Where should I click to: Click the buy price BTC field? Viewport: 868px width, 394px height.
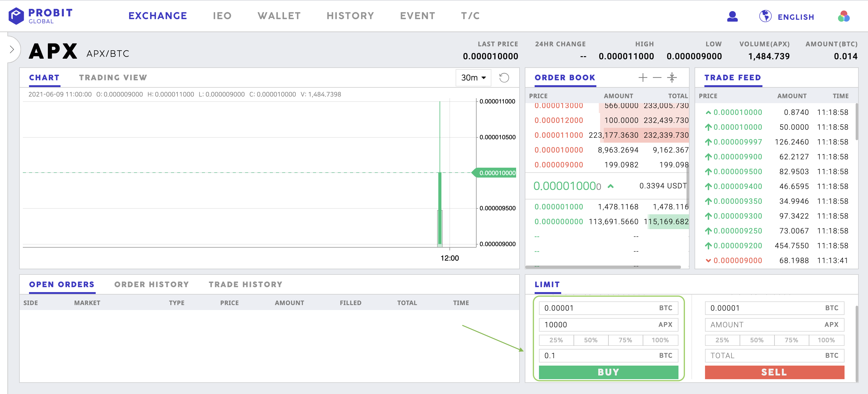point(608,308)
